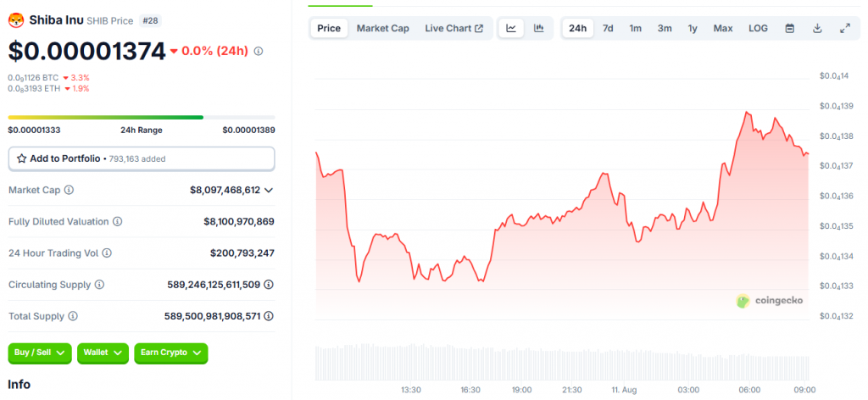This screenshot has width=868, height=400.
Task: Show Fully Diluted Valuation info icon
Action: (x=117, y=221)
